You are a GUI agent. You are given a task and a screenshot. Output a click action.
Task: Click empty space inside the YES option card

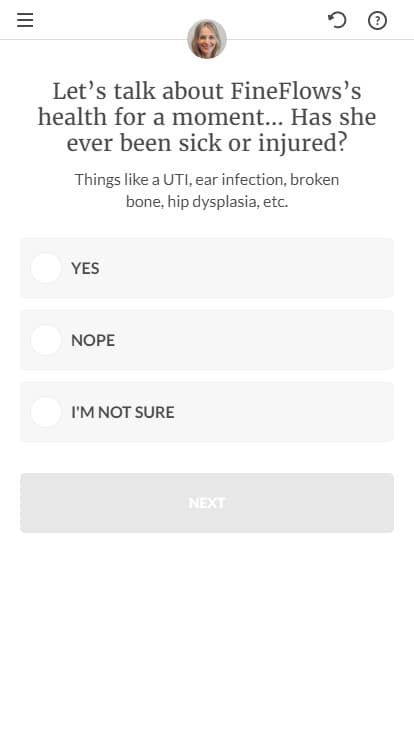244,268
